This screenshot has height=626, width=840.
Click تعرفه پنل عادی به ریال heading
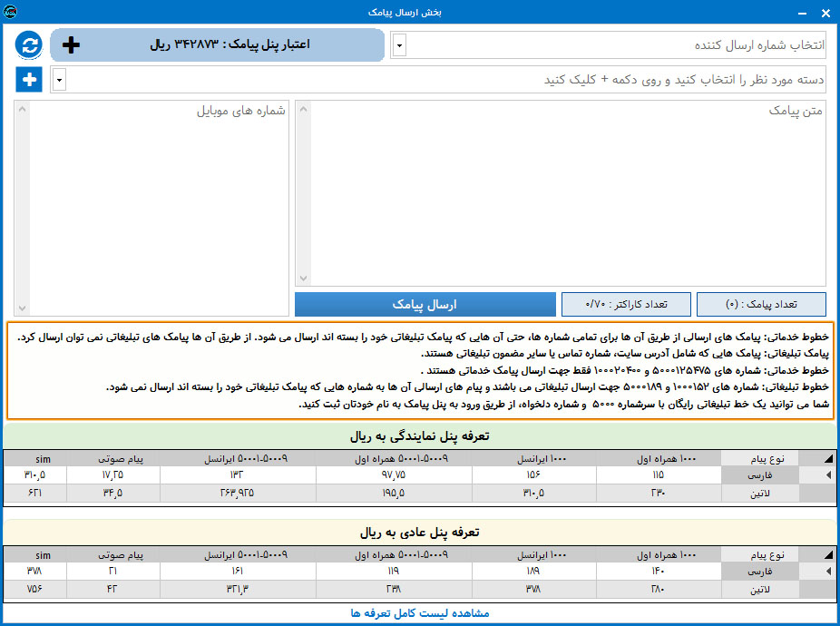click(x=420, y=533)
